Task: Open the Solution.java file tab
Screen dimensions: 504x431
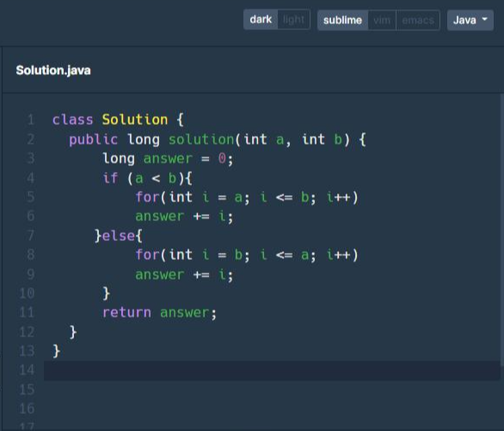Action: pos(53,71)
